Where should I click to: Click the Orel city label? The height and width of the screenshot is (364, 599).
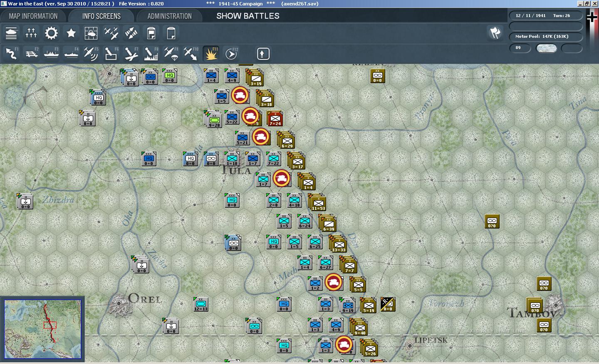pos(145,298)
